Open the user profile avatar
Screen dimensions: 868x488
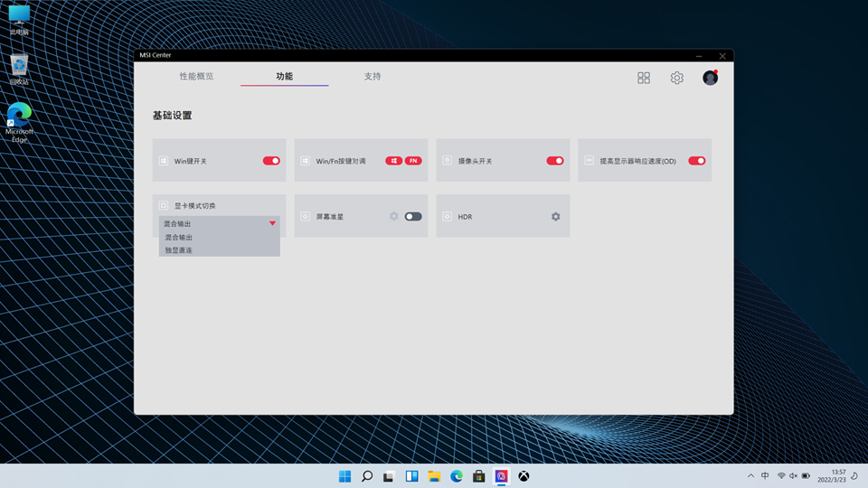[x=711, y=78]
